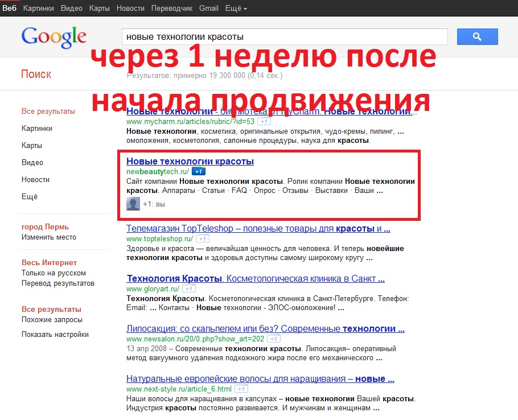Click +1 button beside www.topteleshop.ru
This screenshot has height=420, width=518.
(203, 238)
